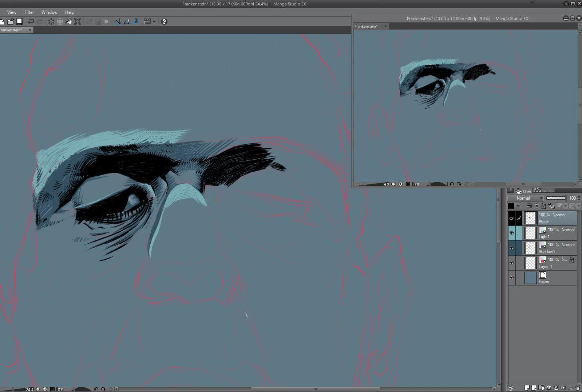Open the dropdown beside the frame toolbar icon
582x392 pixels.
[x=154, y=21]
